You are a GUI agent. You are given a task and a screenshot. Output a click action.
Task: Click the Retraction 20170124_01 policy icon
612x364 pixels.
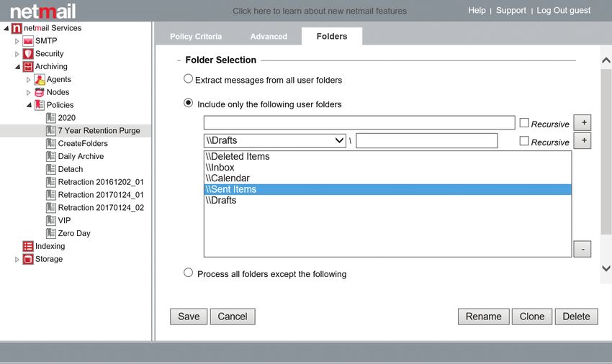pos(50,195)
